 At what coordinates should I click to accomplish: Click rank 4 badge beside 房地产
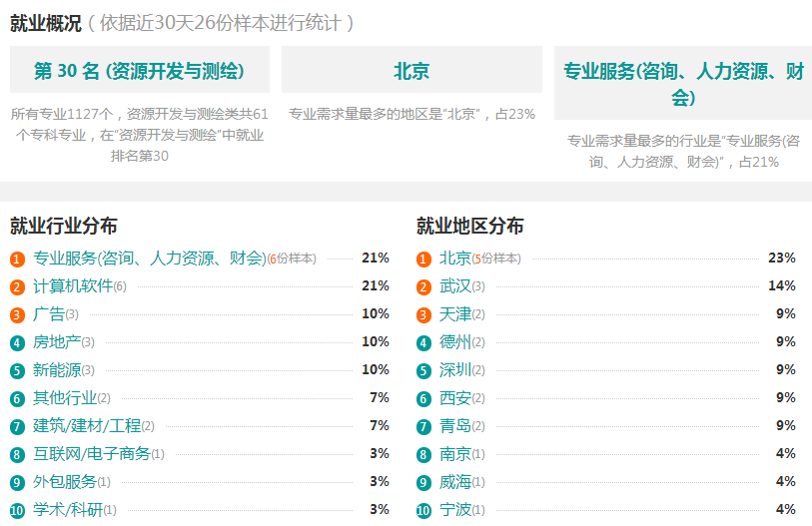pos(17,342)
